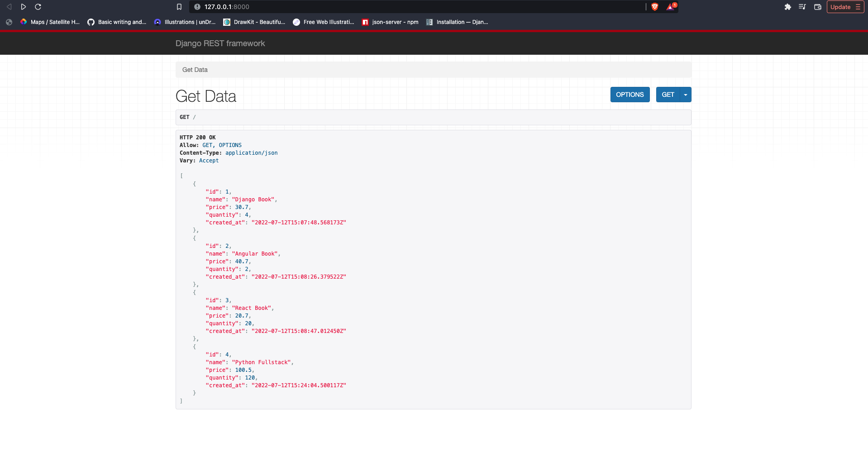Click the Update browser button
This screenshot has height=470, width=868.
point(845,7)
